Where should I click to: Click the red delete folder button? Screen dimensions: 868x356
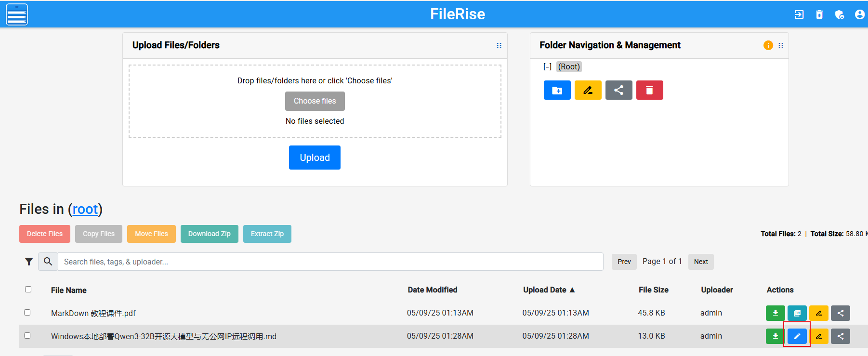pyautogui.click(x=649, y=90)
